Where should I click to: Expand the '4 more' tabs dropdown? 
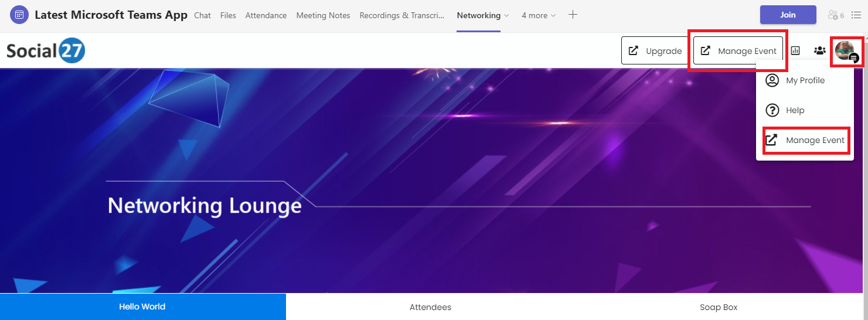click(539, 16)
